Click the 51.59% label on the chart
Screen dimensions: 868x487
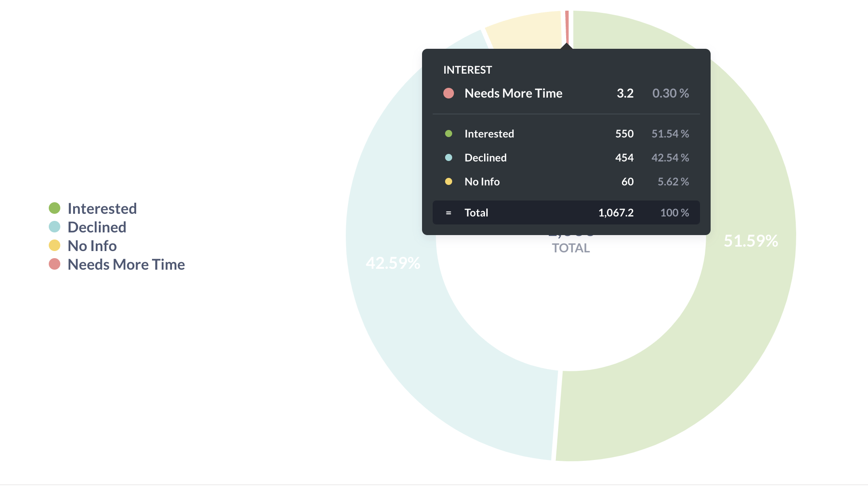(x=751, y=241)
